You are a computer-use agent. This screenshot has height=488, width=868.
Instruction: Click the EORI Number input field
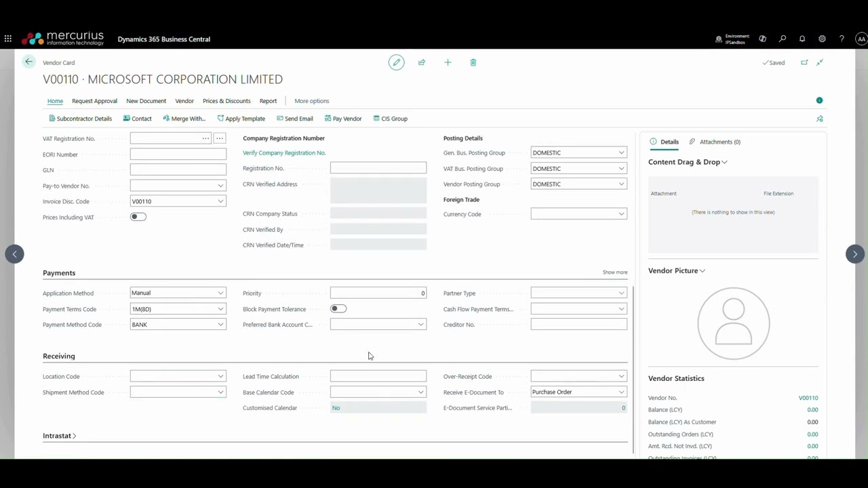pos(178,155)
